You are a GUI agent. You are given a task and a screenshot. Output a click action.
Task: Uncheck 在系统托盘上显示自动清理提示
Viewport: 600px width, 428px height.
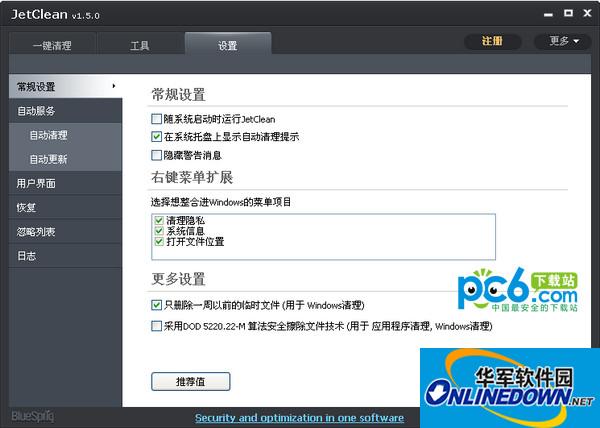click(157, 137)
